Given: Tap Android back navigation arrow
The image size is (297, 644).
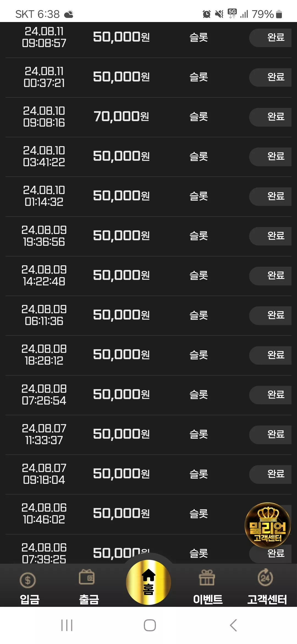Looking at the screenshot, I should tap(233, 625).
